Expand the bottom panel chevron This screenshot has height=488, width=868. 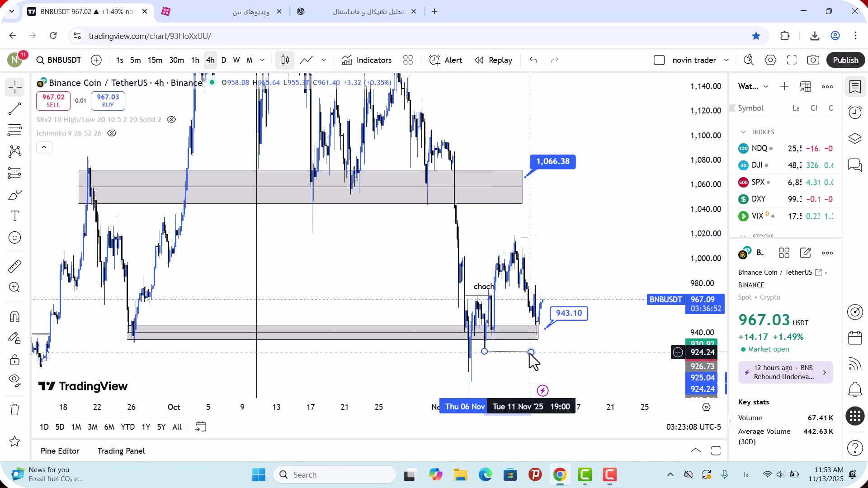tap(696, 450)
